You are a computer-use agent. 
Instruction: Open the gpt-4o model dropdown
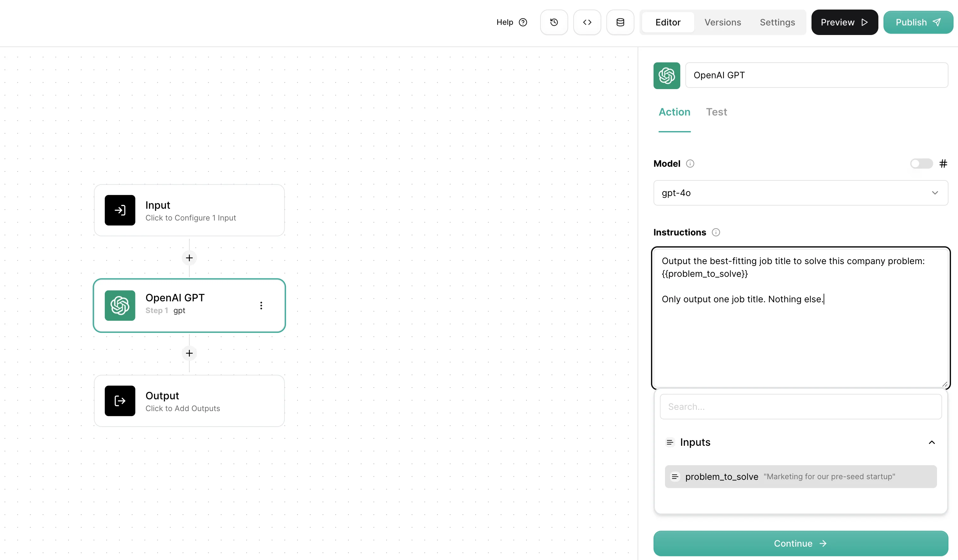coord(801,193)
